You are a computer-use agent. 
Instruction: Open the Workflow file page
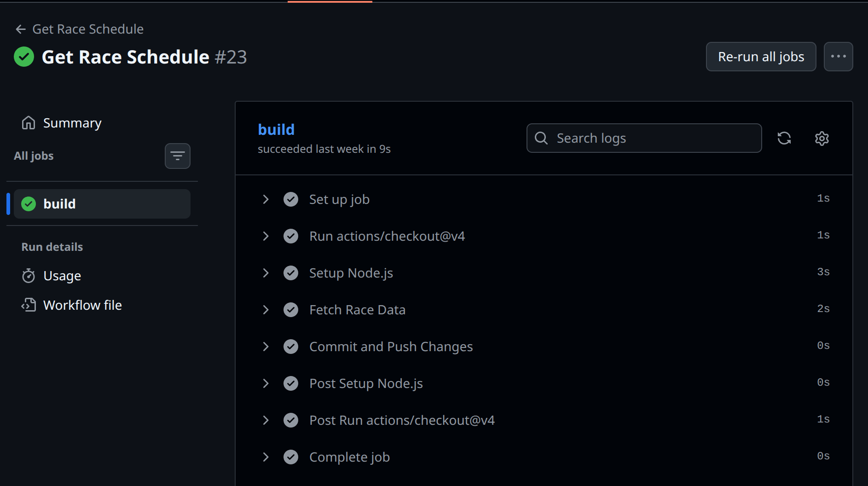82,305
